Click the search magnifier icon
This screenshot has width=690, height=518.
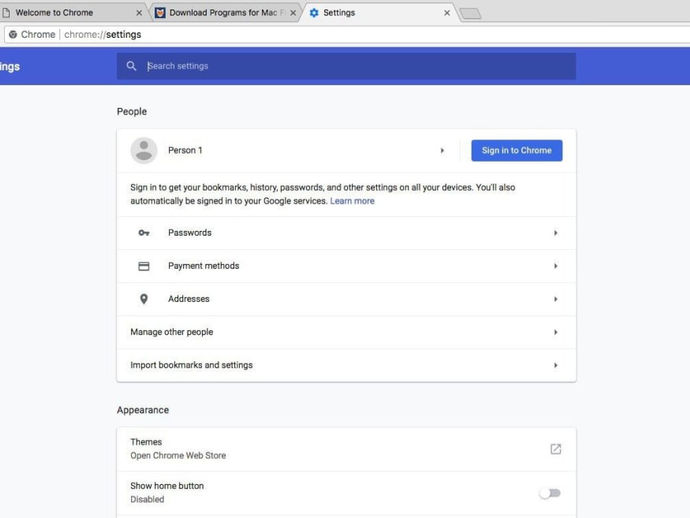(131, 67)
